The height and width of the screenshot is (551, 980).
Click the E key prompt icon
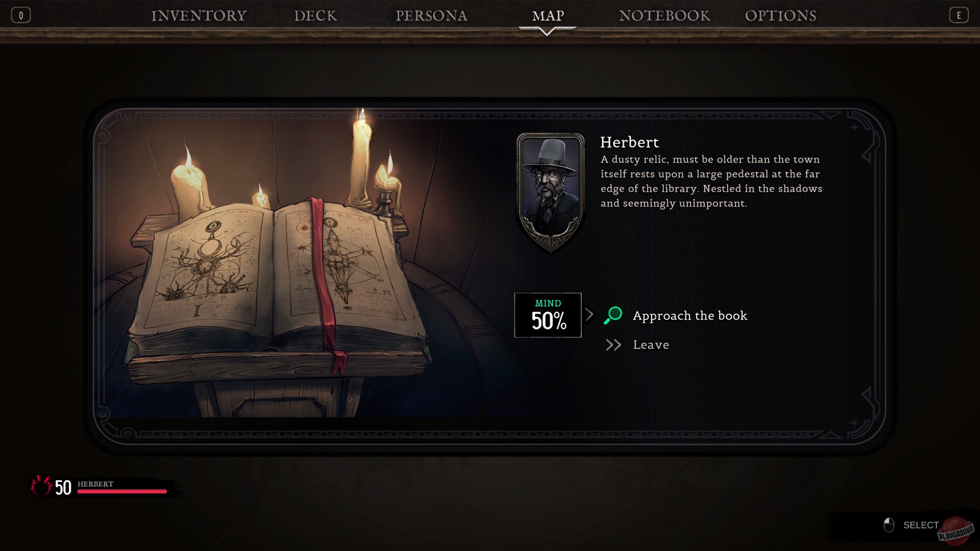959,15
